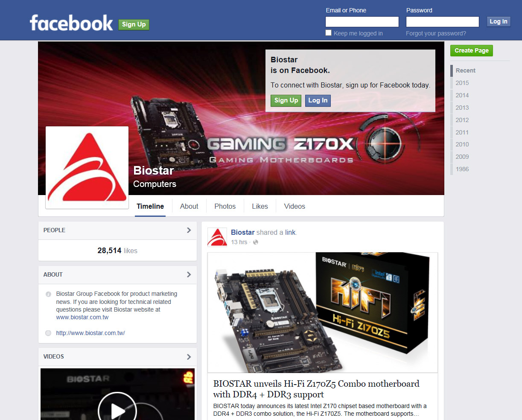Open the Videos tab
The width and height of the screenshot is (522, 420).
(295, 207)
